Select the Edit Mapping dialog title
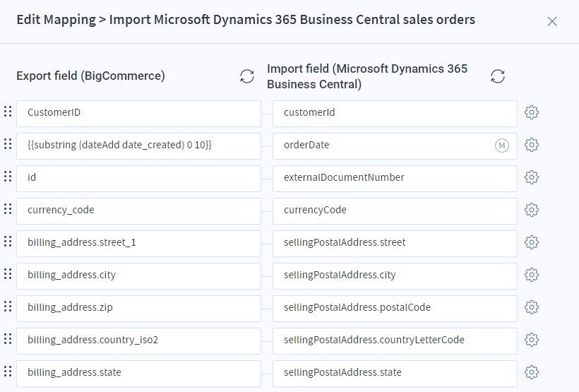The image size is (579, 392). coord(246,20)
